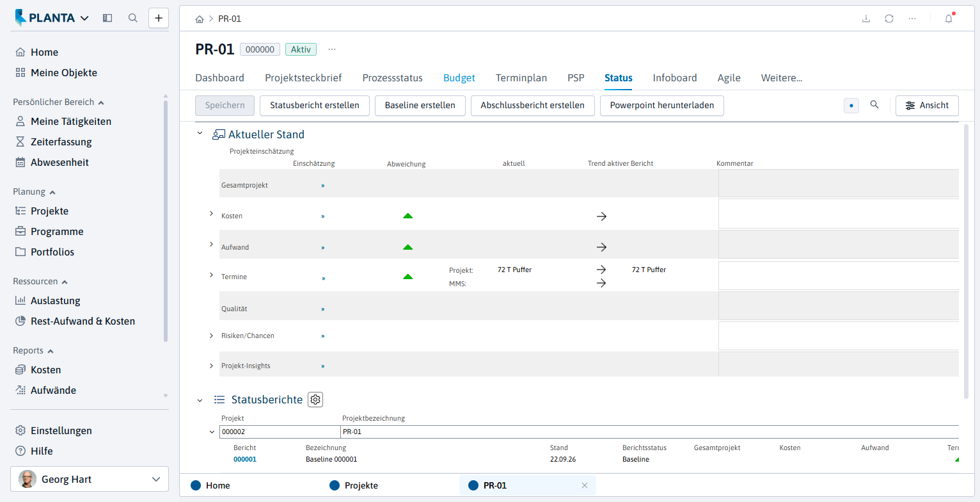Switch to the Budget tab
The width and height of the screenshot is (980, 502).
pyautogui.click(x=459, y=78)
